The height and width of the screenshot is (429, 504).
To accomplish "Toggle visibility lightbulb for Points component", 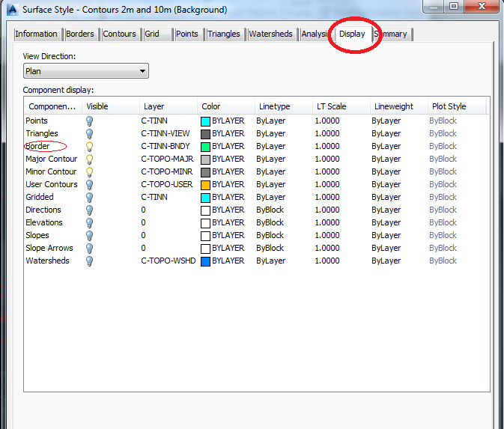I will click(90, 121).
